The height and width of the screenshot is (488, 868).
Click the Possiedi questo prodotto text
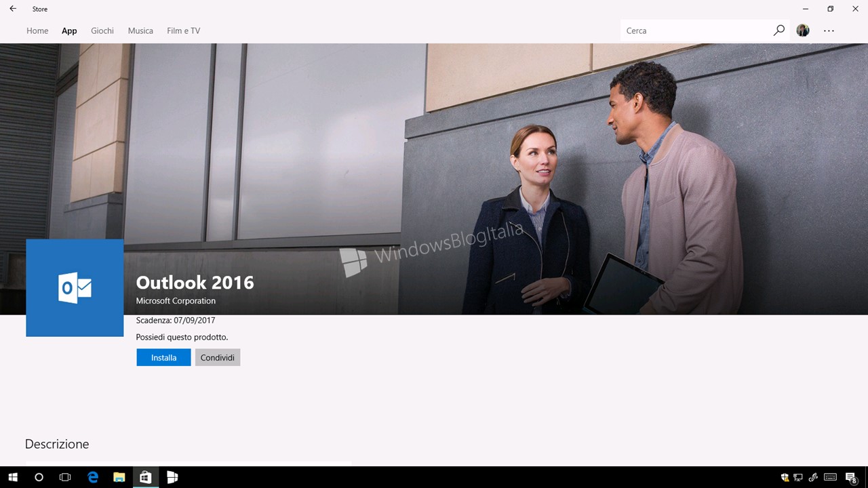click(182, 337)
